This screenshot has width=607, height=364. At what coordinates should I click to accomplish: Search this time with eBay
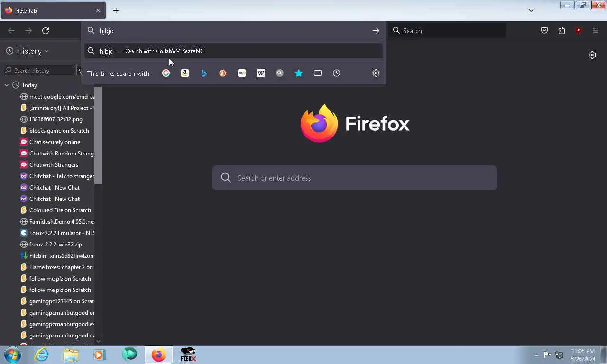242,73
